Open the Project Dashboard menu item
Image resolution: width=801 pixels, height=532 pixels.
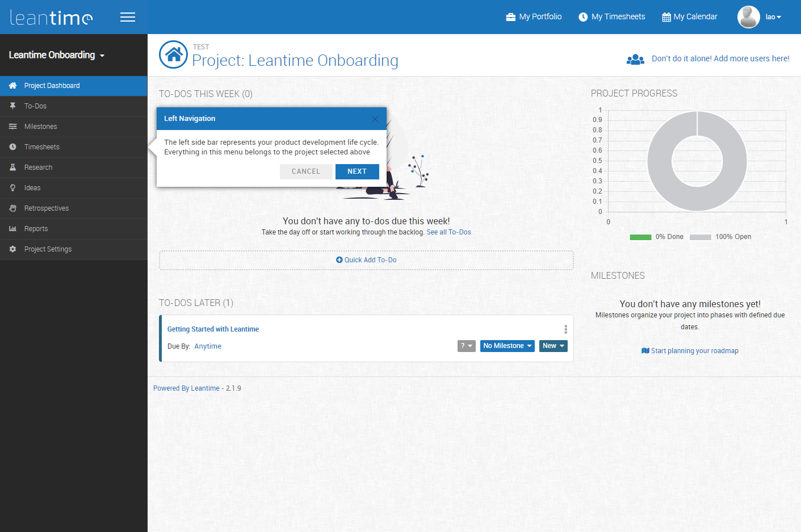point(74,86)
